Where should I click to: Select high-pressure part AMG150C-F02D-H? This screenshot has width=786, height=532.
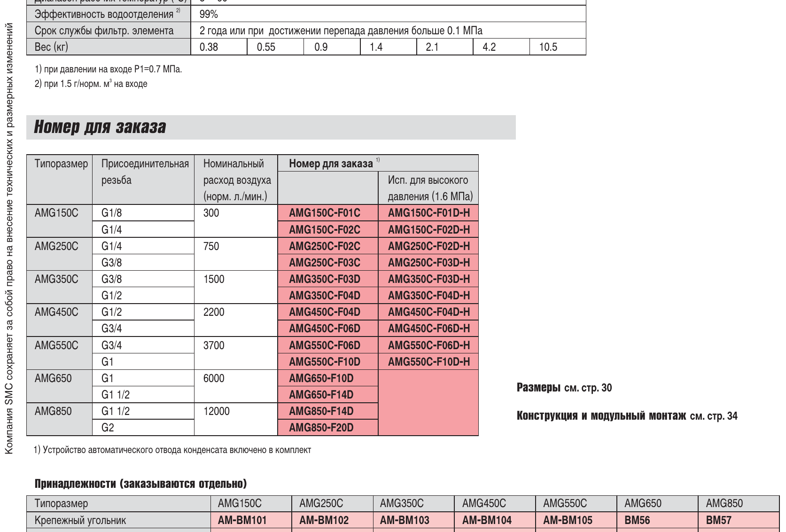coord(429,230)
